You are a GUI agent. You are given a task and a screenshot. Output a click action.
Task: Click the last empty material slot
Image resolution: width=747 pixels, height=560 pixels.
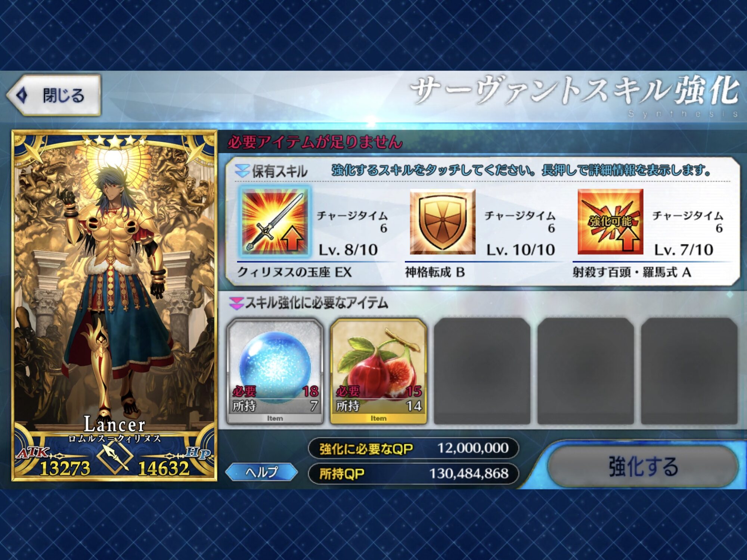689,371
